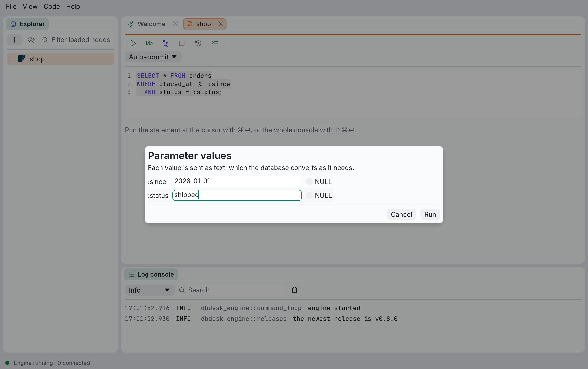Click 'Engine running · 0 connected' status text
Screen dimensions: 588x369
[52, 363]
